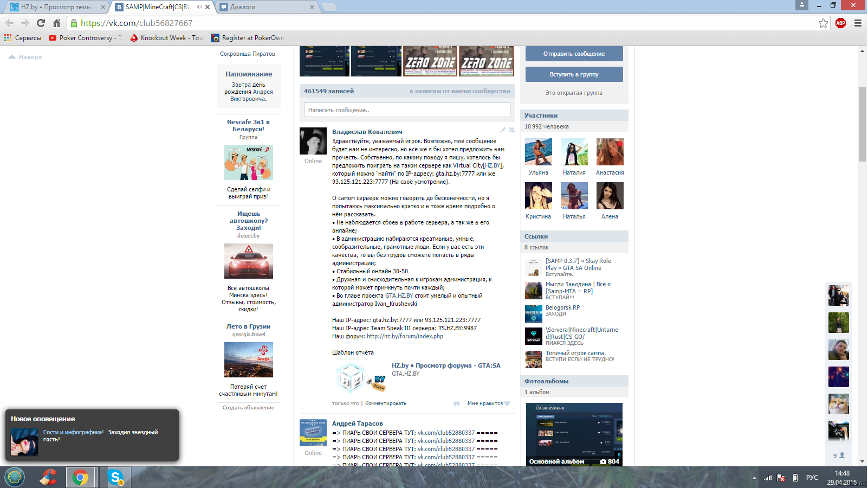The image size is (868, 488).
Task: Open the AdBlock Plus extension icon
Action: click(840, 23)
